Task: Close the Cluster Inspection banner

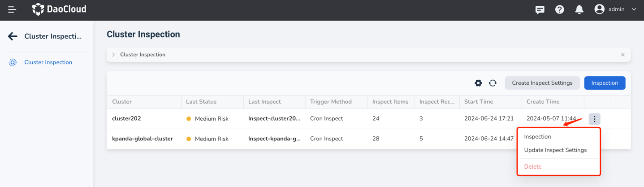Action: click(622, 55)
